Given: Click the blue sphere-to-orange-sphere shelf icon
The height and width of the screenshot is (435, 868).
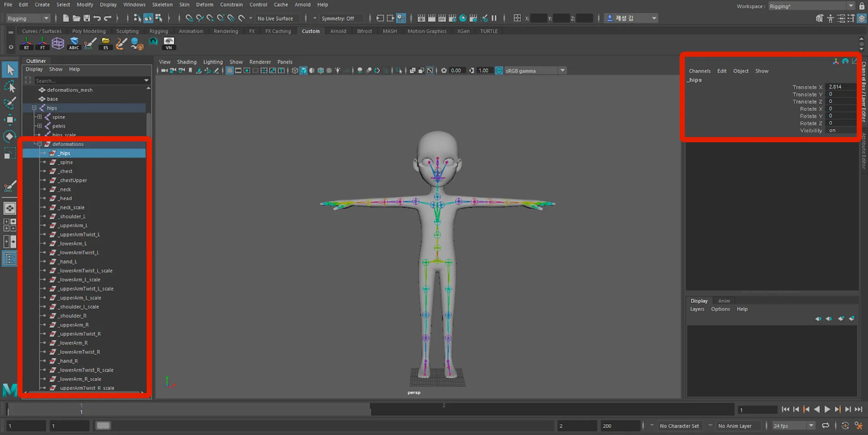Looking at the screenshot, I should point(137,43).
